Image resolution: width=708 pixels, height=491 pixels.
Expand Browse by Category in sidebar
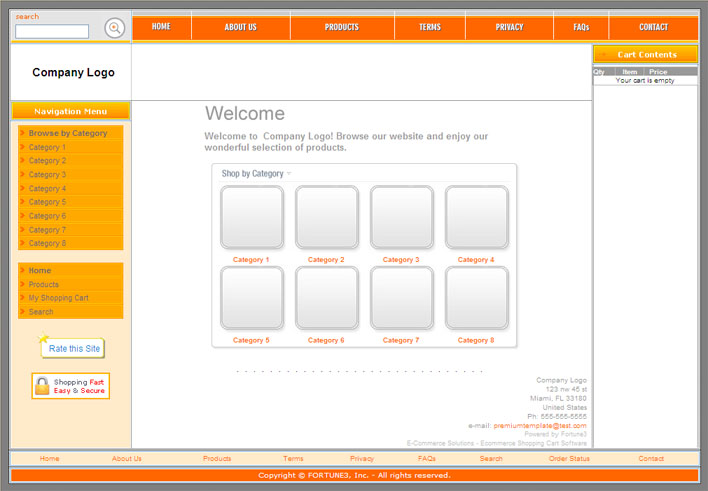click(67, 133)
